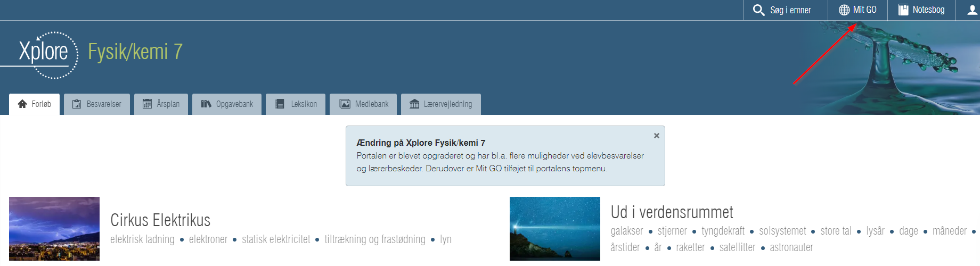Click the house icon on Forløb tab

pos(22,104)
